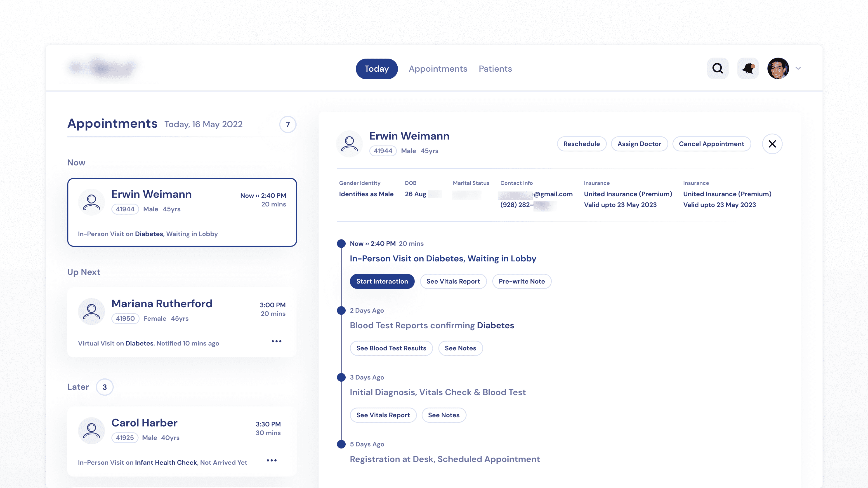Open Carol Harber name in Later

click(x=144, y=423)
